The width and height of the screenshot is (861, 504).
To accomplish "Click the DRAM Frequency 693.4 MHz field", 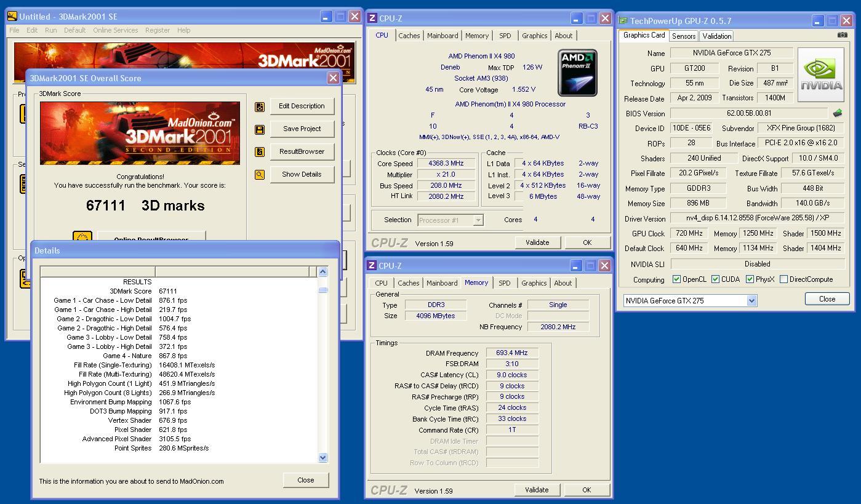I will point(512,353).
